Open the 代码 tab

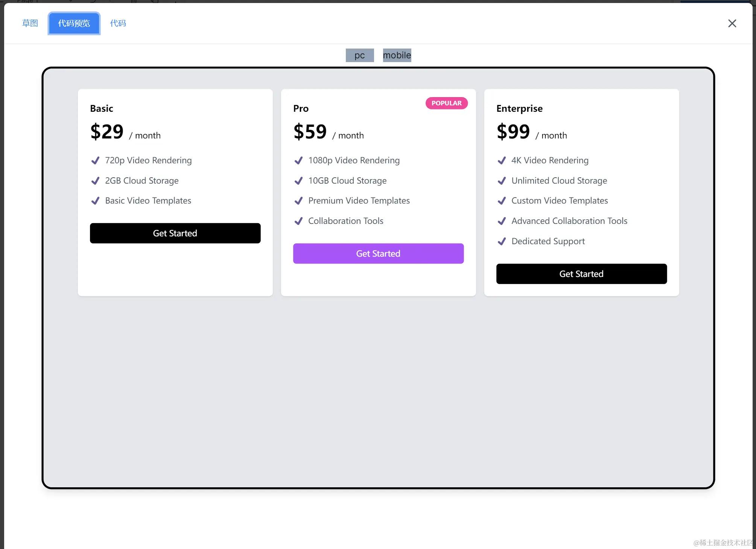[118, 23]
